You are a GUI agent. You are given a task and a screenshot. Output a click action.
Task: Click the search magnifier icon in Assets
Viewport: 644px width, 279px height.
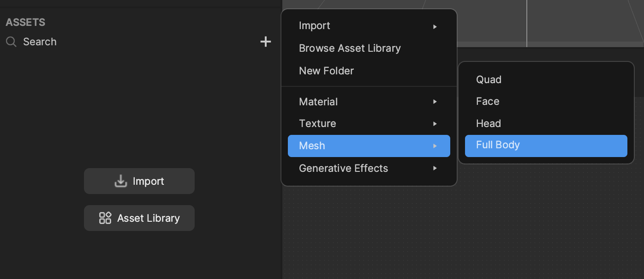pos(11,42)
